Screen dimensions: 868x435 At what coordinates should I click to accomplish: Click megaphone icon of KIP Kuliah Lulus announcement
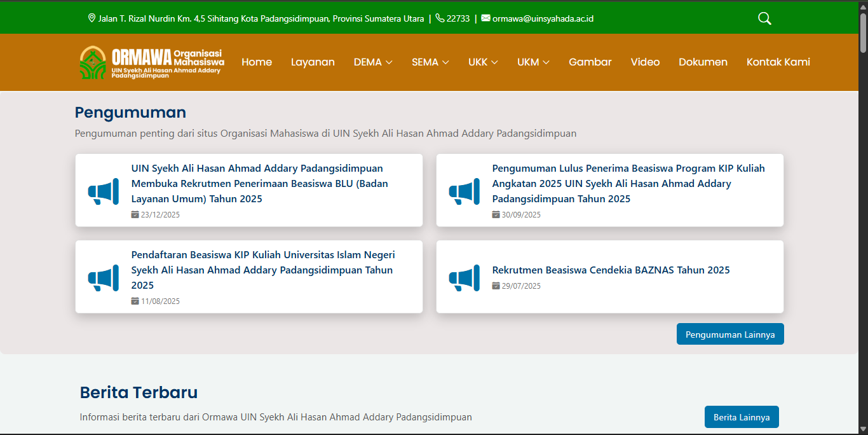465,191
